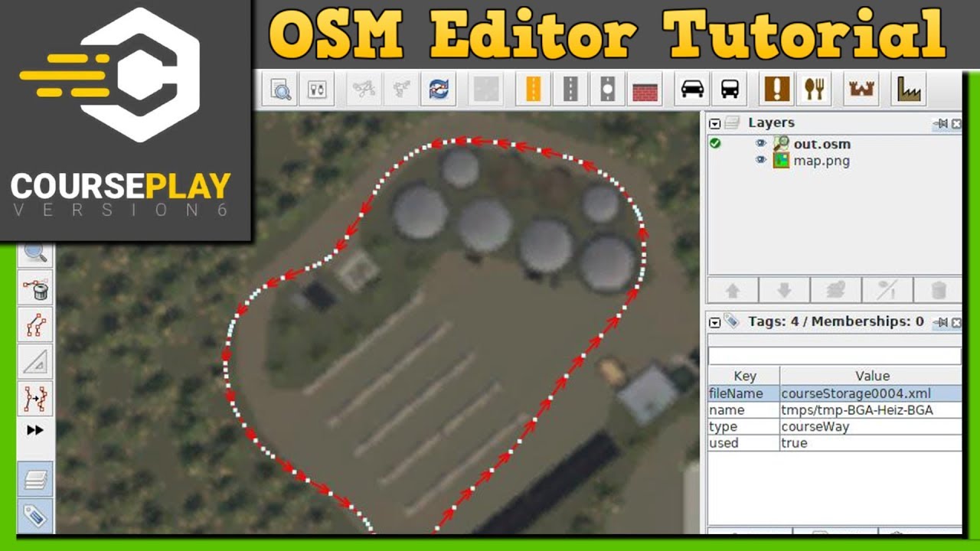
Task: Select the gray street preset icon
Action: (570, 90)
